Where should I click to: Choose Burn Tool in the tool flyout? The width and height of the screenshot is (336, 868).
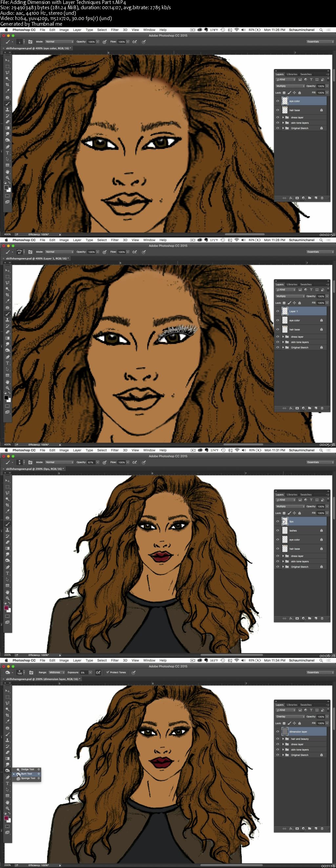pyautogui.click(x=27, y=774)
